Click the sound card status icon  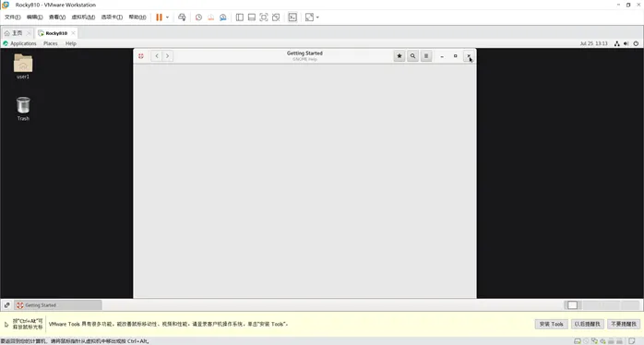(602, 341)
